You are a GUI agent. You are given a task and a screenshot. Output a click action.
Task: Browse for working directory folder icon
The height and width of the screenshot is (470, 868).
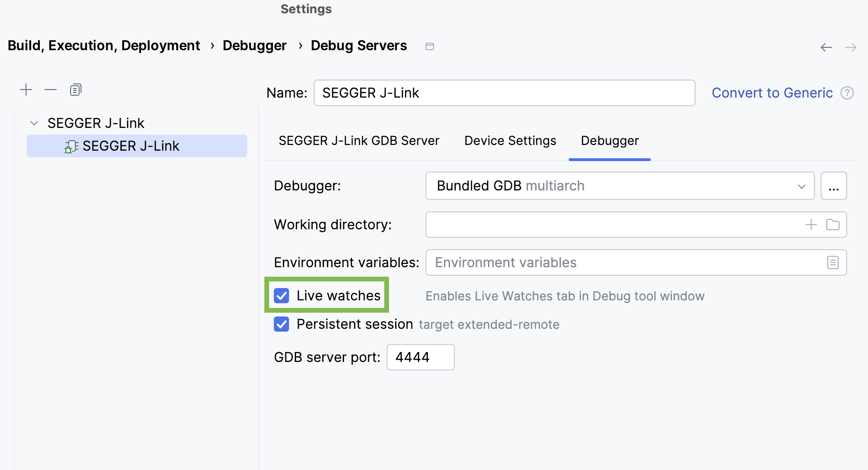832,225
